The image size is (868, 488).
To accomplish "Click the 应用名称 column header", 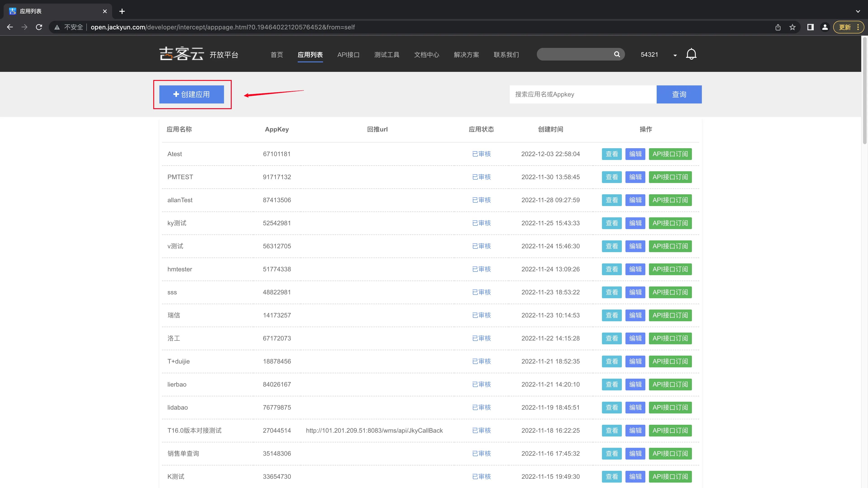I will (179, 129).
